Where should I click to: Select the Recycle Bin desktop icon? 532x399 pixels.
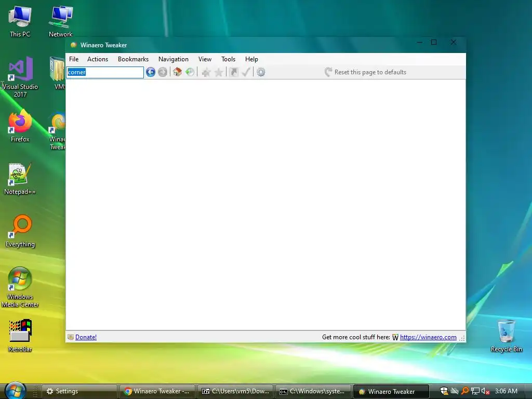(x=506, y=336)
